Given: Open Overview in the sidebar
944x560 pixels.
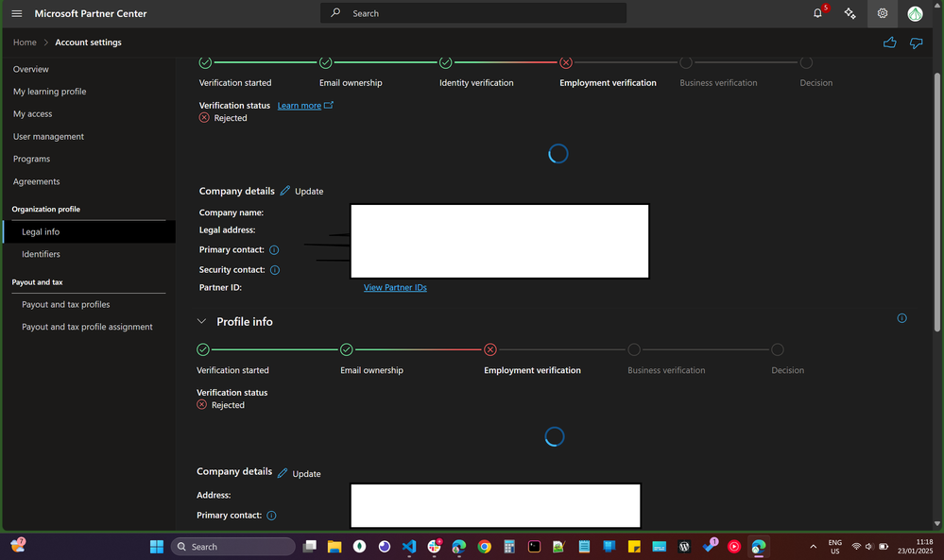Looking at the screenshot, I should (x=30, y=69).
